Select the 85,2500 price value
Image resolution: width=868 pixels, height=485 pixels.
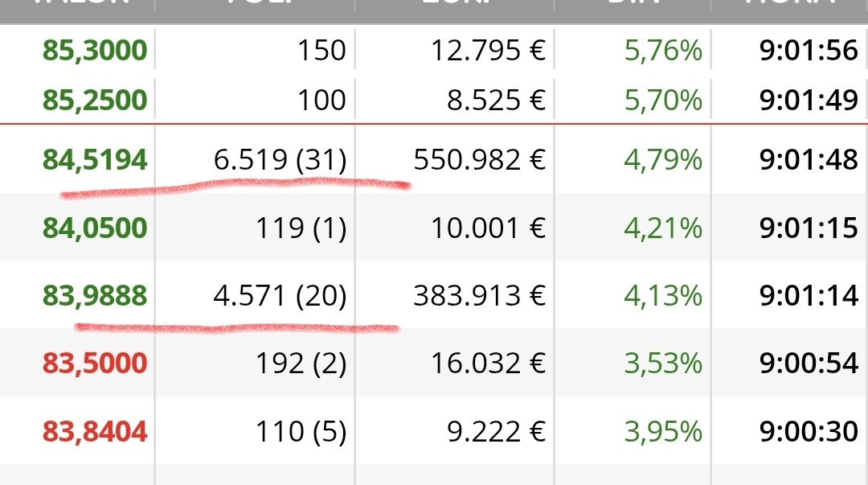tap(95, 101)
